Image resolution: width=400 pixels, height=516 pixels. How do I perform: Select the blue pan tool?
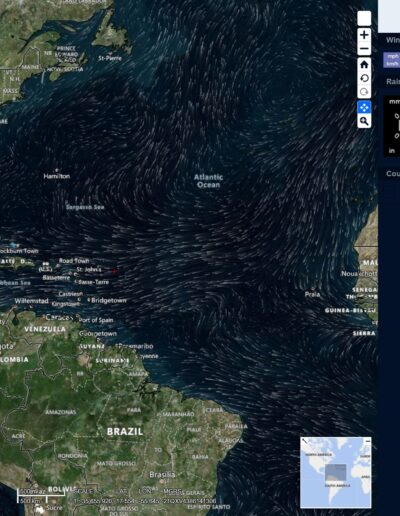click(x=364, y=107)
